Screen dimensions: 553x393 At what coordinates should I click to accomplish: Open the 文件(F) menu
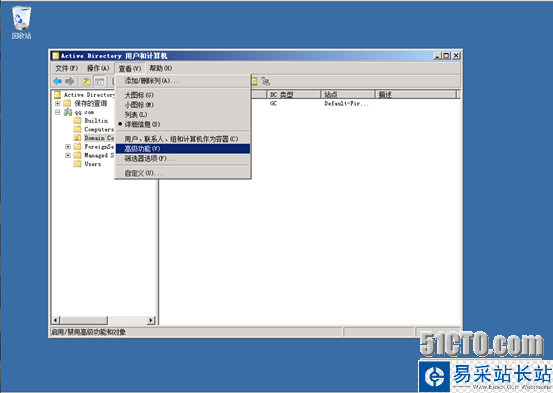[66, 68]
